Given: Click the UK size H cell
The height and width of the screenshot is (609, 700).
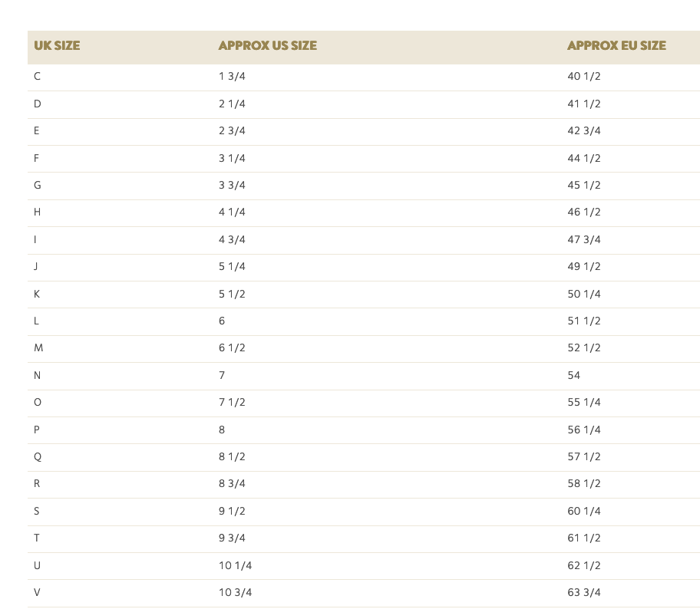Looking at the screenshot, I should coord(38,212).
